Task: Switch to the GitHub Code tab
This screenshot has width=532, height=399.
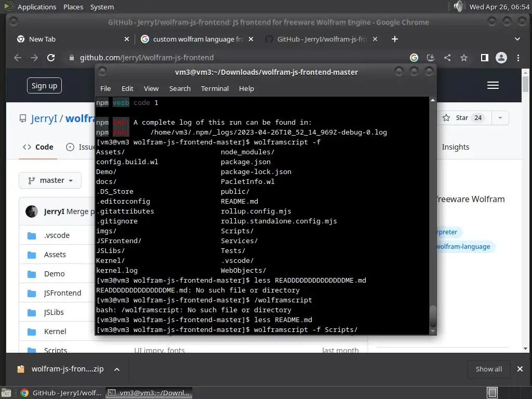Action: point(38,147)
